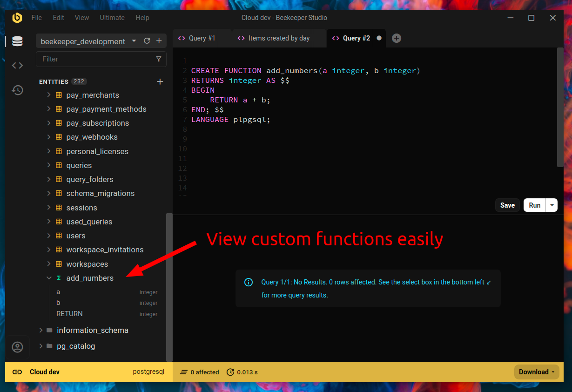Screen dimensions: 572x392
Task: Click the Cloud dev connection label
Action: point(45,372)
